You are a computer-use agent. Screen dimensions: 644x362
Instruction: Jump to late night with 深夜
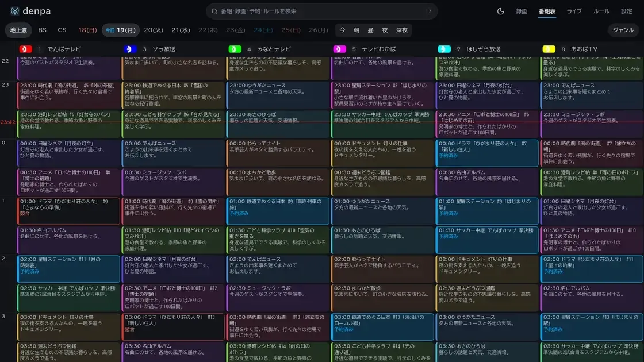pyautogui.click(x=402, y=30)
